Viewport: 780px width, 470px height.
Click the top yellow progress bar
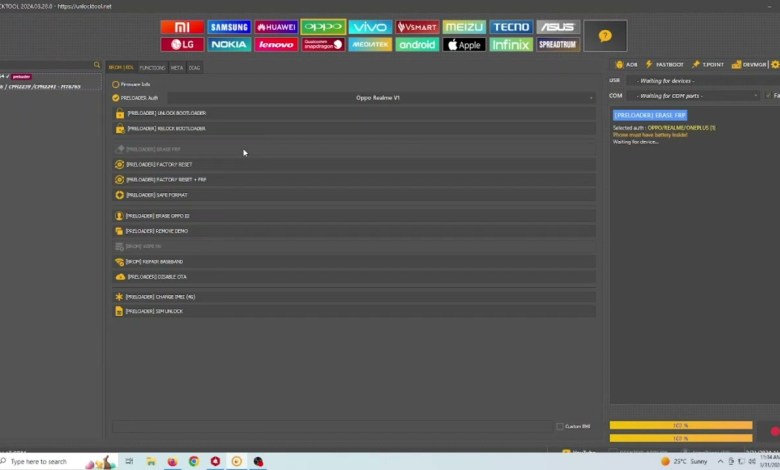tap(680, 425)
